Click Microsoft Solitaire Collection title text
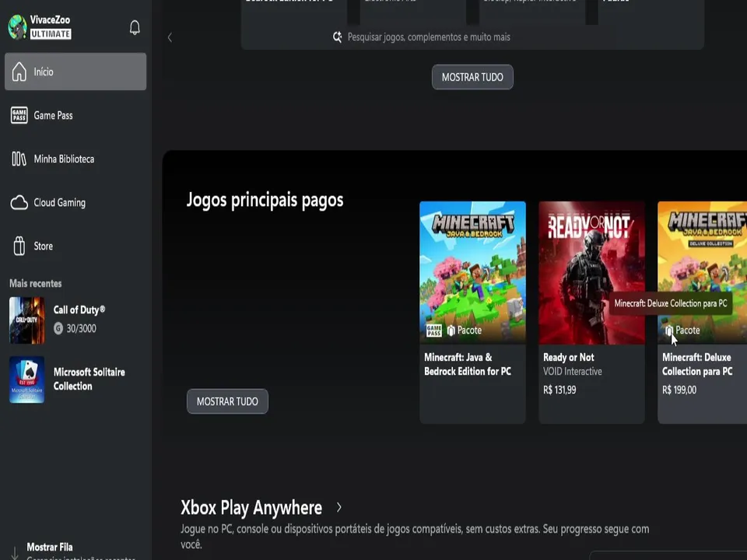The height and width of the screenshot is (560, 747). [x=89, y=379]
